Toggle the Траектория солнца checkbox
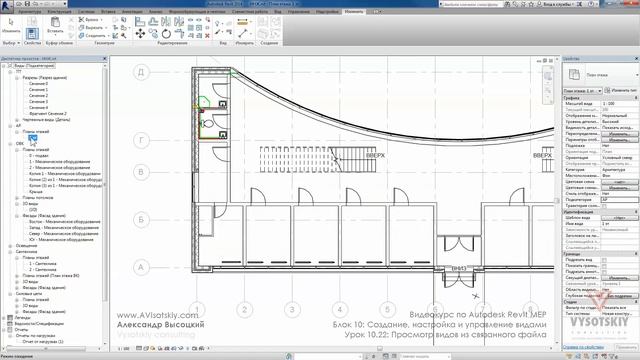 pos(604,206)
